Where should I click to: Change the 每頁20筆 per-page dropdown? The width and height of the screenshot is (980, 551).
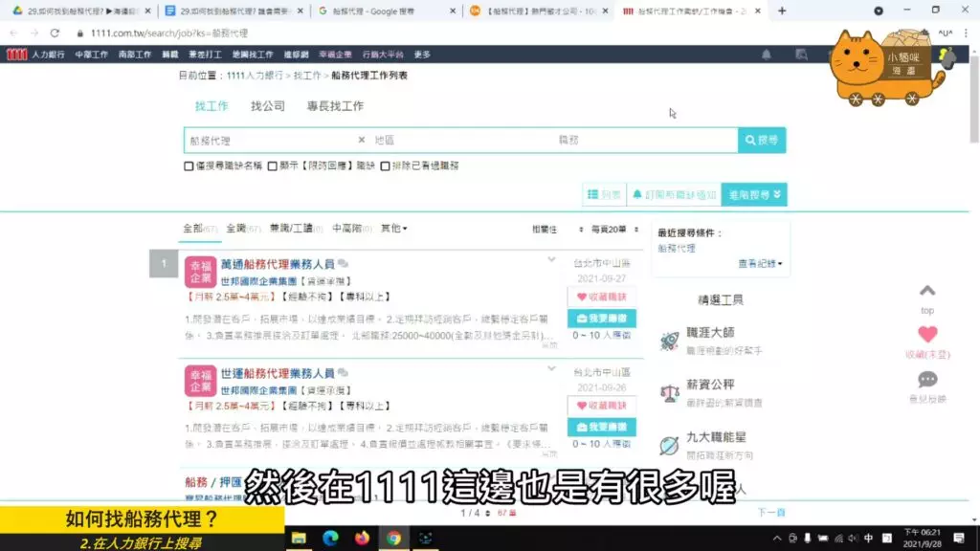[615, 230]
